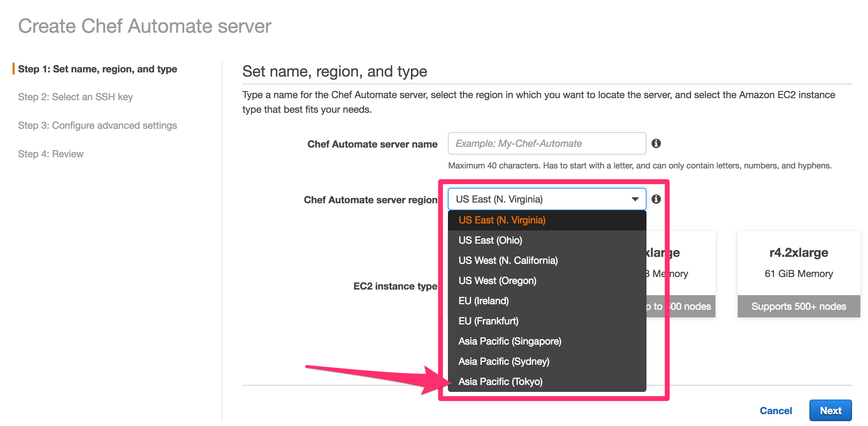Click the Chef Automate server name input field
868x426 pixels.
(547, 143)
